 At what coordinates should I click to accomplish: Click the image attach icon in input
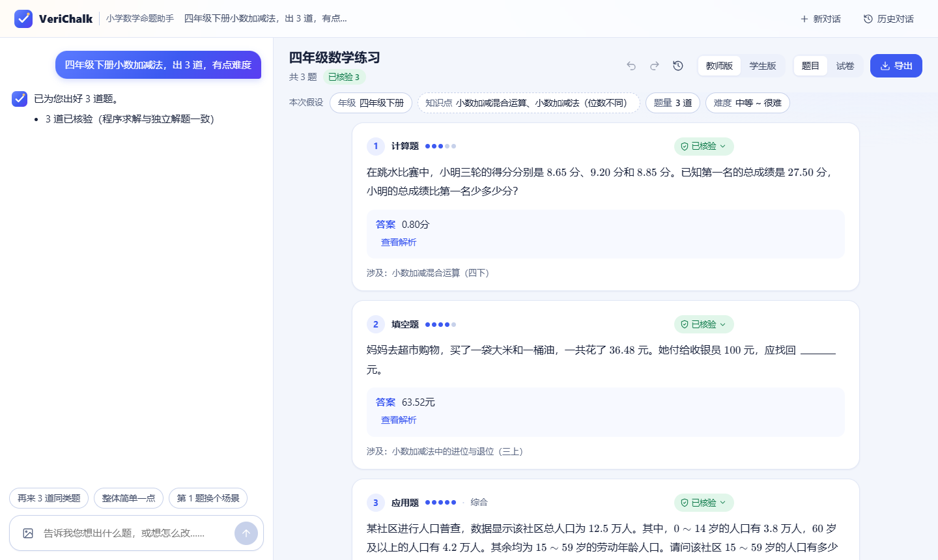[28, 533]
